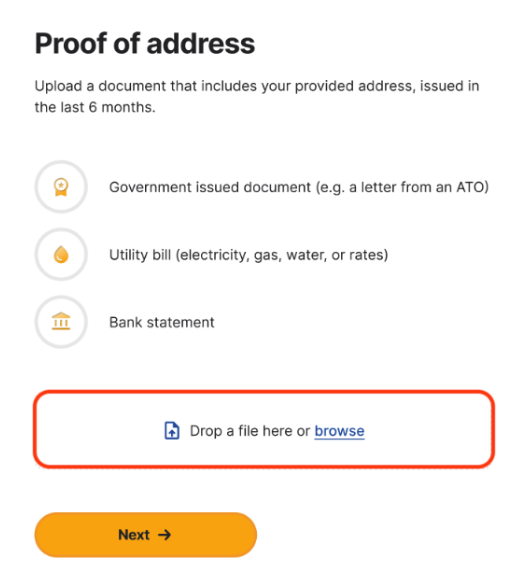Click the red border of the upload drop zone
The image size is (518, 586).
pyautogui.click(x=264, y=392)
